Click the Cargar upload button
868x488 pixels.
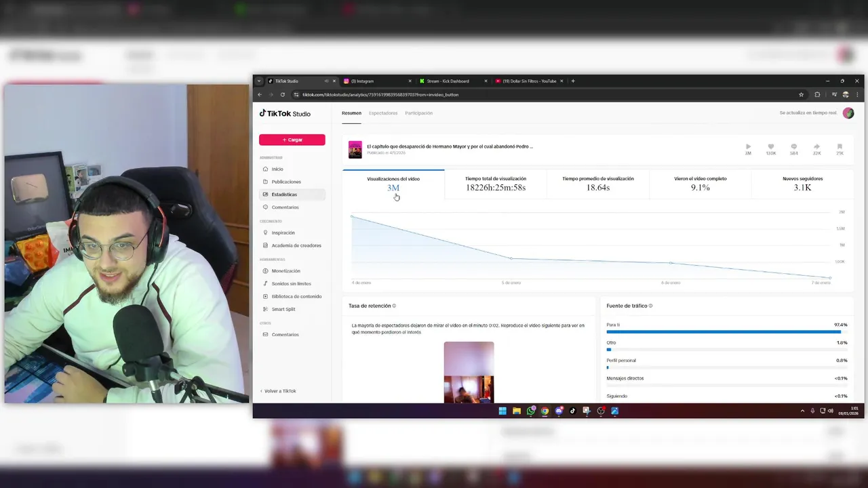point(292,140)
